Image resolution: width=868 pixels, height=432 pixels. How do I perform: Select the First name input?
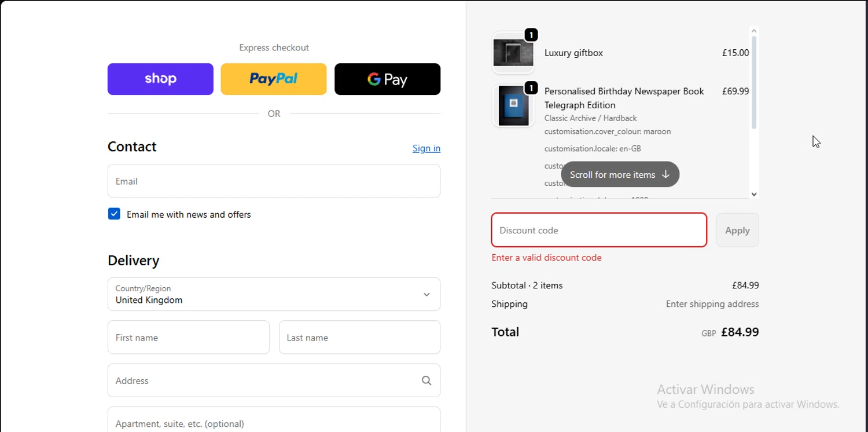[x=188, y=338]
